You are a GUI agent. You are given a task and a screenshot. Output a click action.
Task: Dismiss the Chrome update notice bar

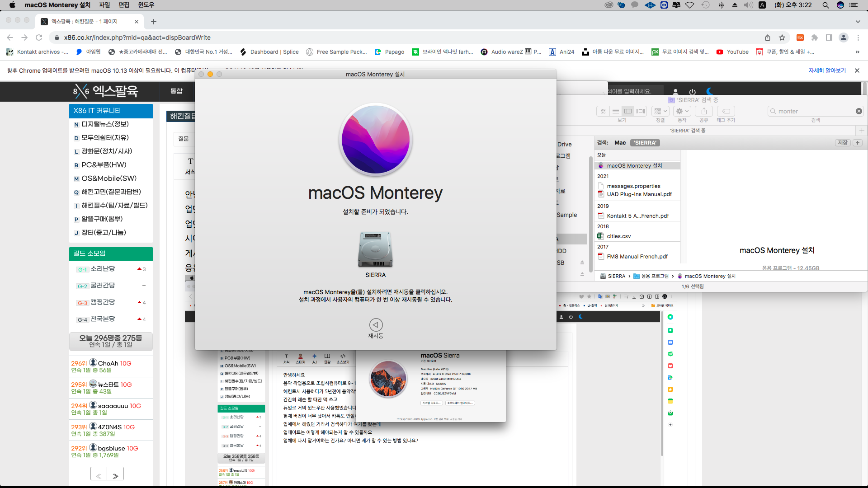857,70
